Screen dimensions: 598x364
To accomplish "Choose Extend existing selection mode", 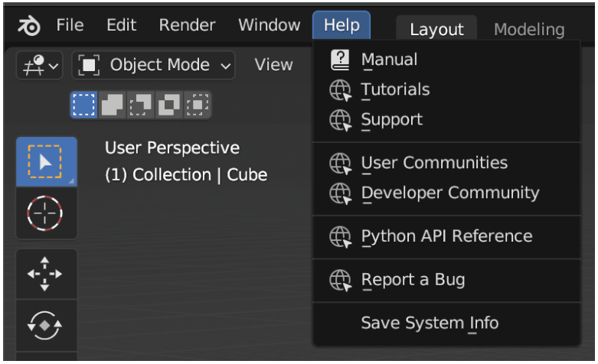I will (112, 105).
